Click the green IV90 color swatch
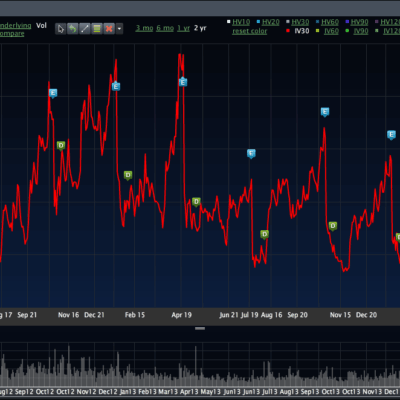 347,31
